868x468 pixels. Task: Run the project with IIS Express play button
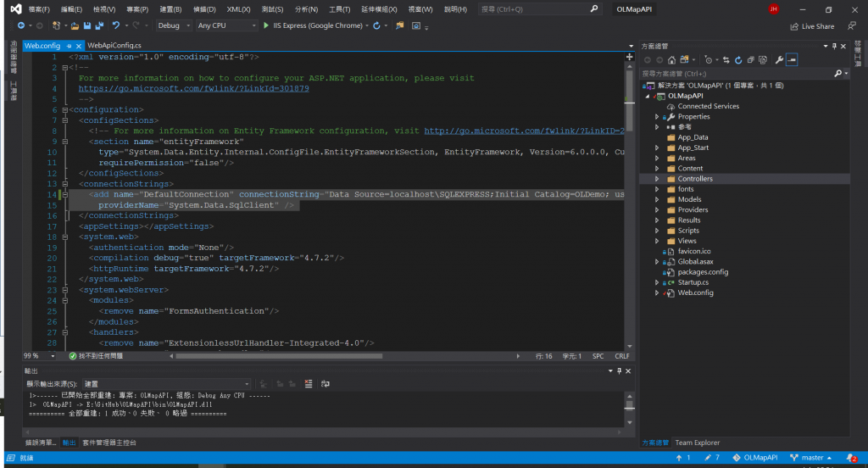266,25
